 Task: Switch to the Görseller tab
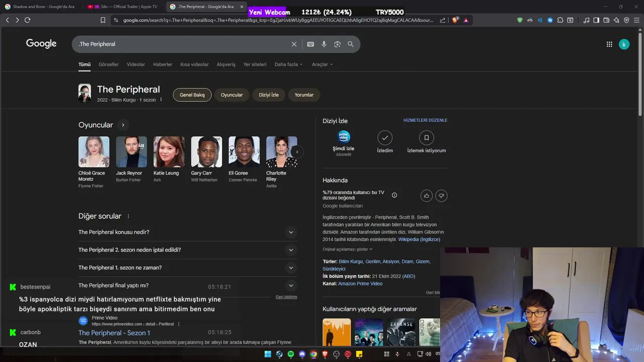tap(109, 64)
